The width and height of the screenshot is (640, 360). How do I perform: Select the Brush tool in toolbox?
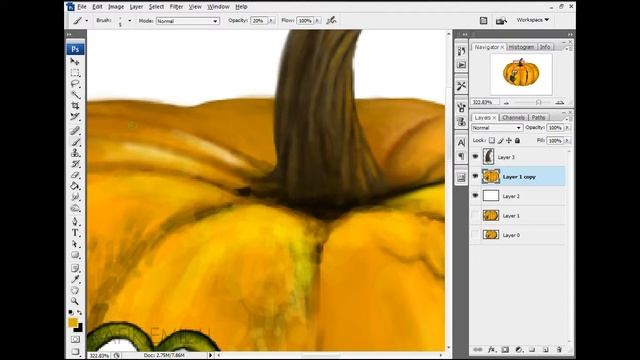pyautogui.click(x=75, y=142)
